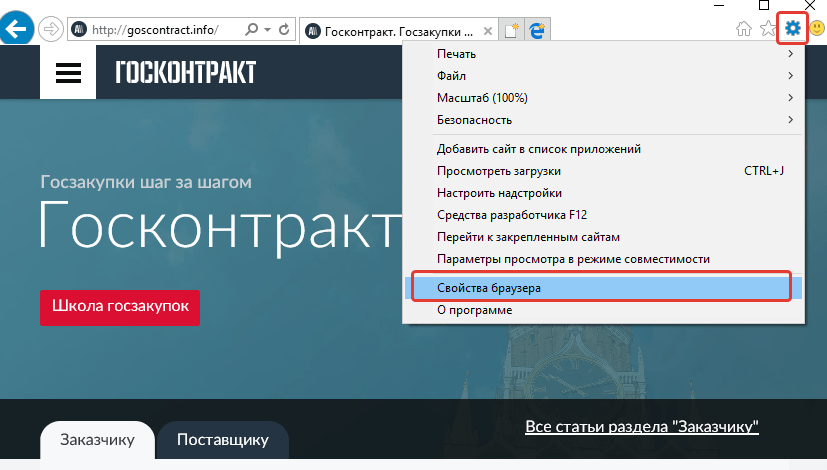Switch to the Поставщику tab
The width and height of the screenshot is (827, 470).
[x=222, y=440]
